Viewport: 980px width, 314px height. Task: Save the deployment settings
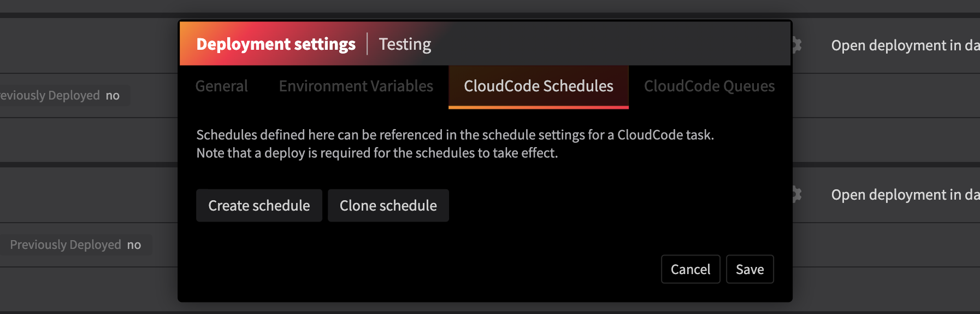pos(749,269)
